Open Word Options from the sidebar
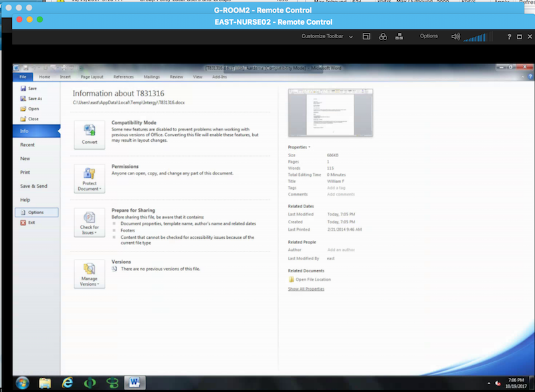Image resolution: width=535 pixels, height=392 pixels. pos(37,212)
